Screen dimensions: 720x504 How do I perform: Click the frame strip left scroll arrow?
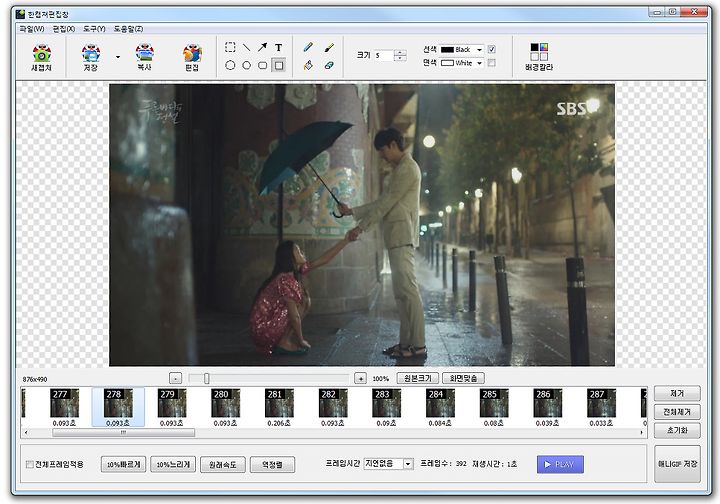point(26,432)
